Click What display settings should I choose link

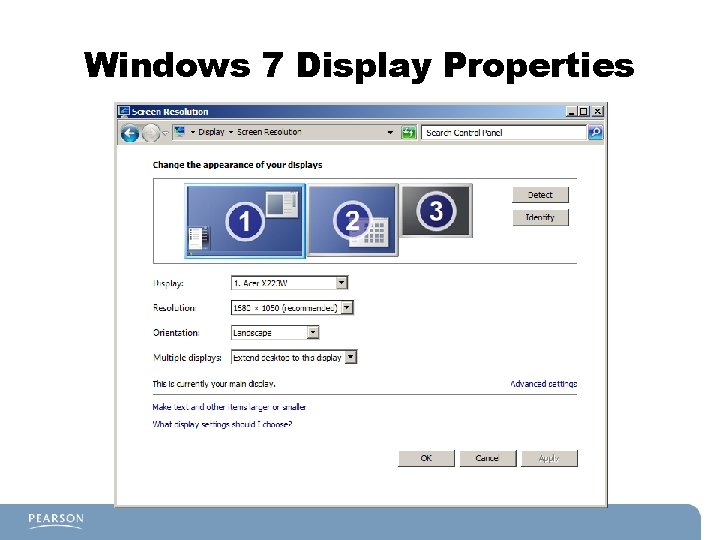coord(222,424)
